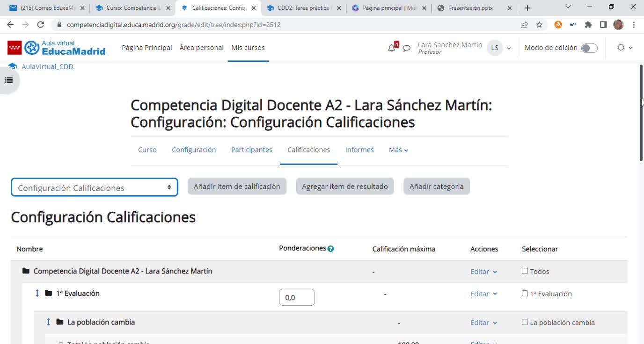
Task: Click the folder icon of 1ª Evaluación
Action: coord(49,294)
